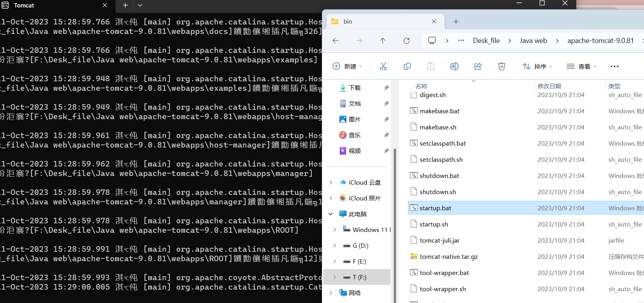Click the Explorer forward arrow
Viewport: 644px width, 303px height.
tap(359, 41)
